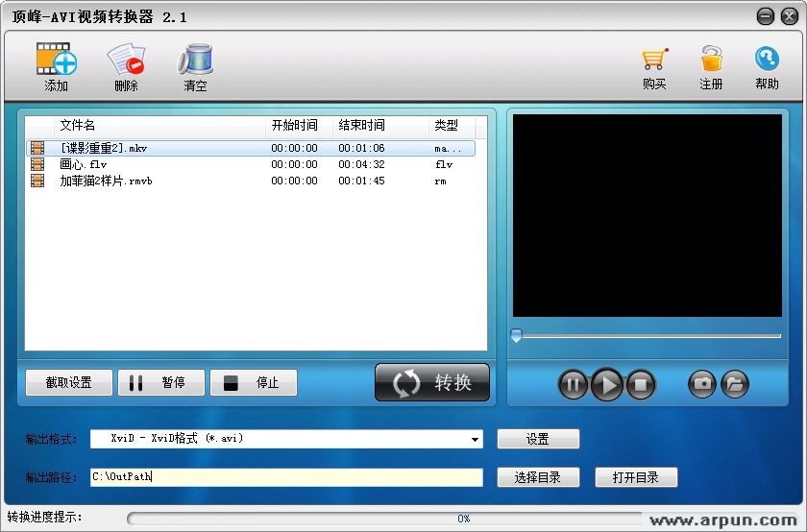Click the 添加 (Add) video icon
The image size is (807, 532).
pyautogui.click(x=57, y=60)
